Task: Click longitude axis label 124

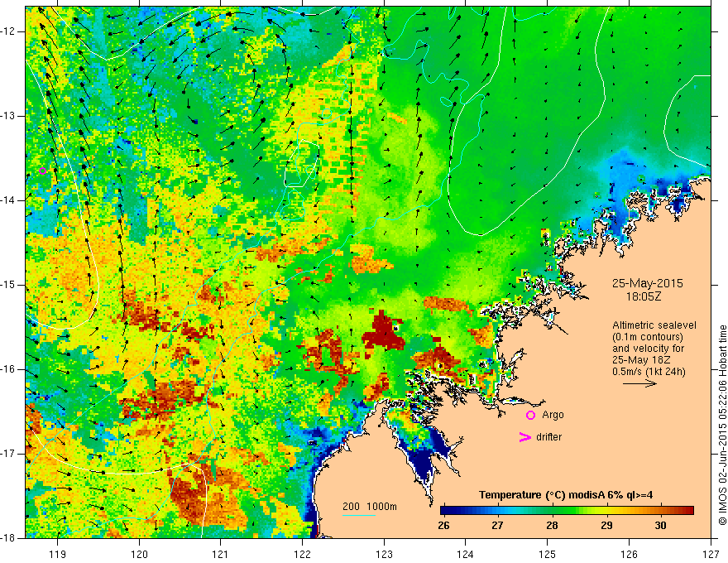Action: 466,554
